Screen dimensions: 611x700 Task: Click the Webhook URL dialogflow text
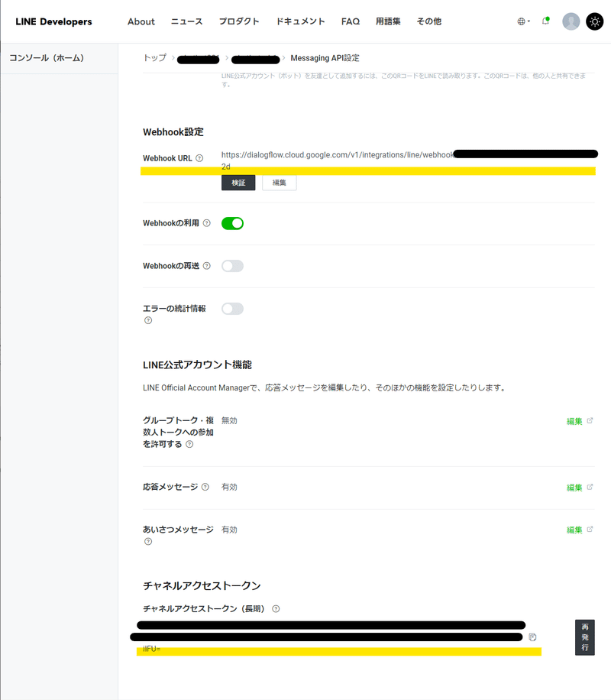pos(338,155)
